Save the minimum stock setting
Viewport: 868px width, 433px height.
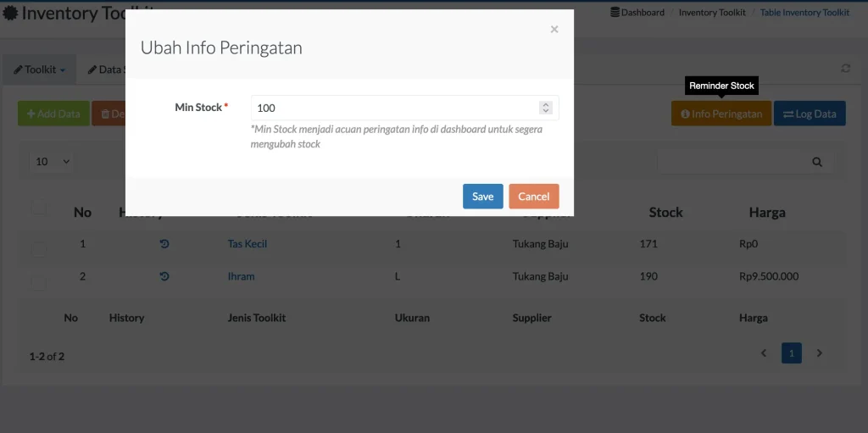[482, 197]
